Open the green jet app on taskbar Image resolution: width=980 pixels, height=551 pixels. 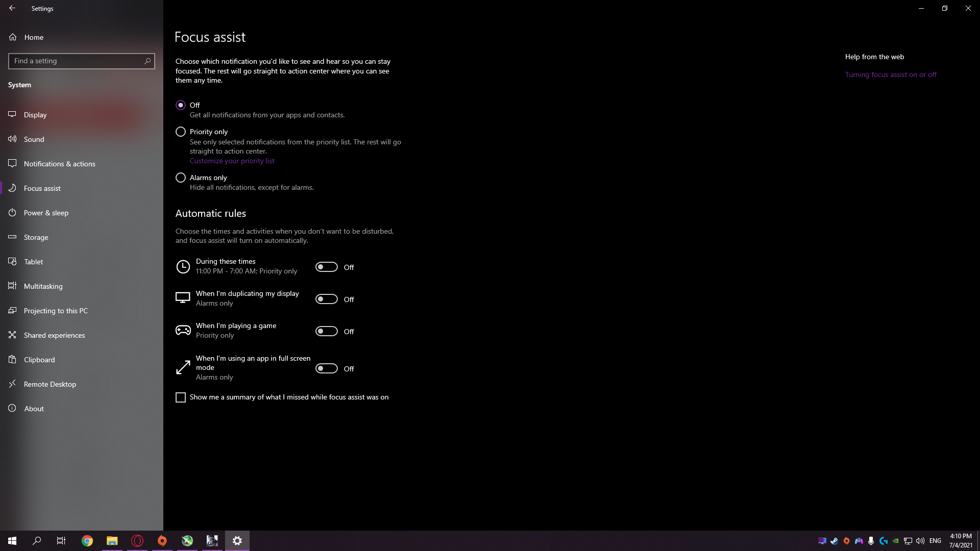(187, 541)
